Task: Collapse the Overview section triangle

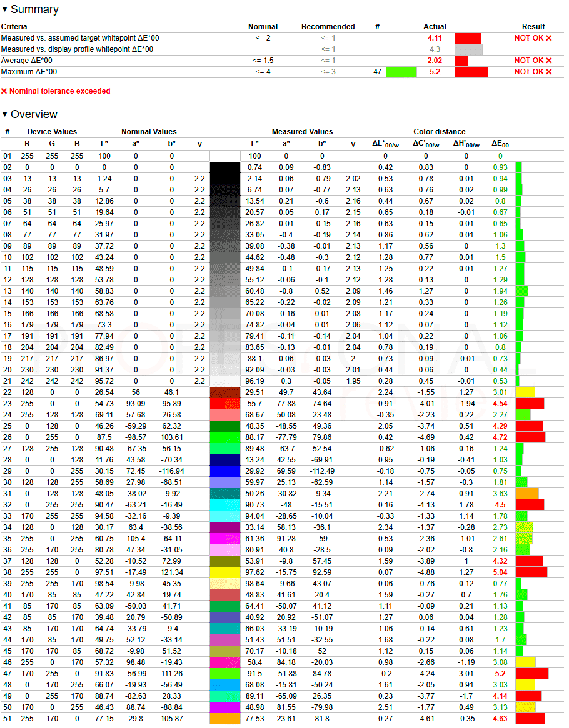Action: point(4,114)
